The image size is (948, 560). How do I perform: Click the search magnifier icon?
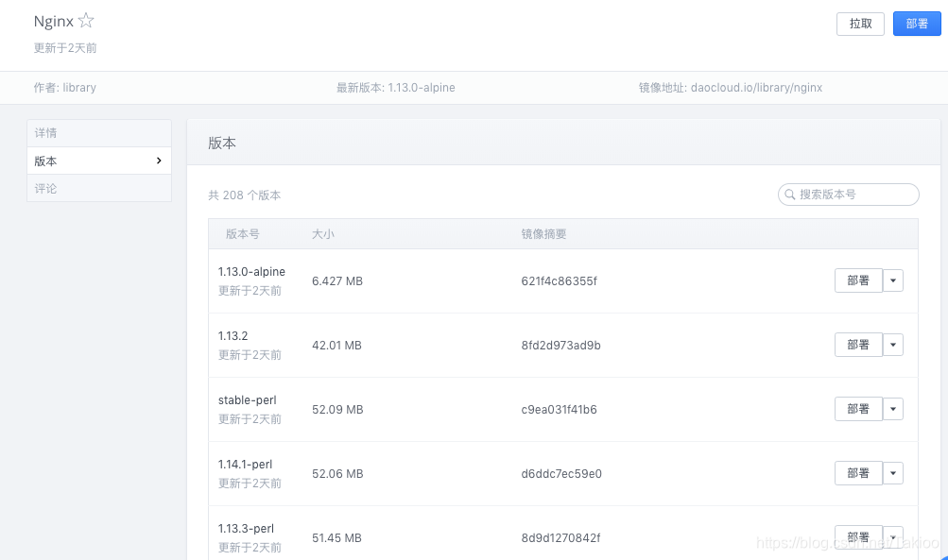point(789,195)
